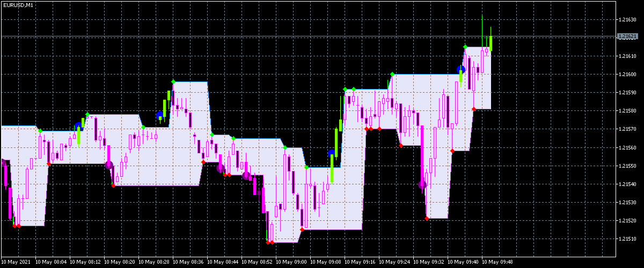
Task: Click the 1.21580 price axis label
Action: click(x=627, y=111)
